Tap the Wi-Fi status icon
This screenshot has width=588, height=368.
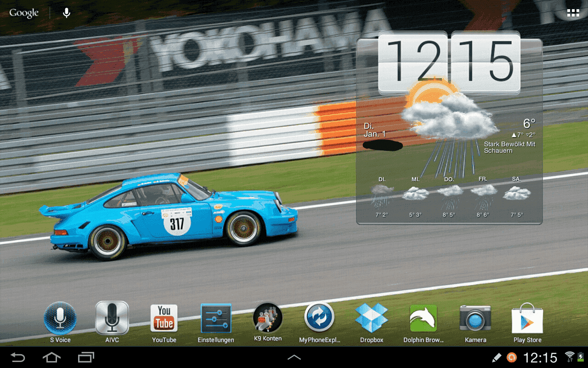pyautogui.click(x=570, y=356)
